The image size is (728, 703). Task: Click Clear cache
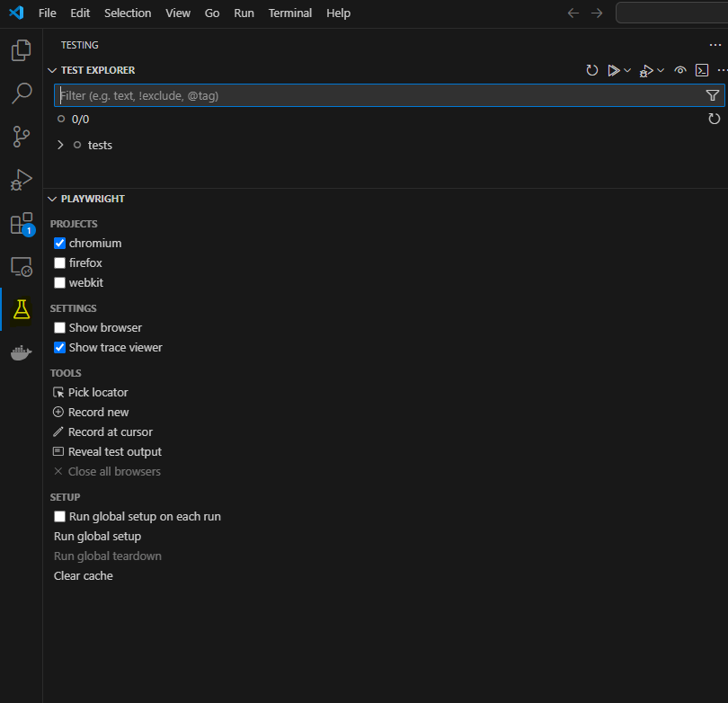pos(84,576)
